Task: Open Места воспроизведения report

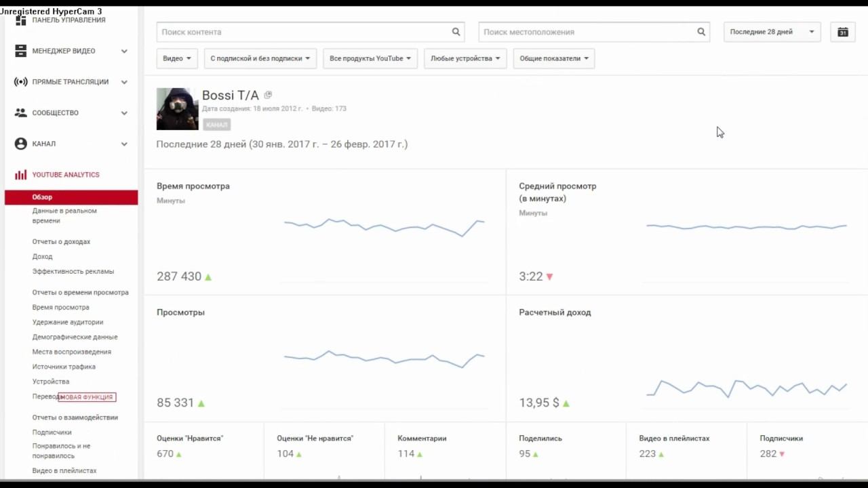Action: (71, 352)
